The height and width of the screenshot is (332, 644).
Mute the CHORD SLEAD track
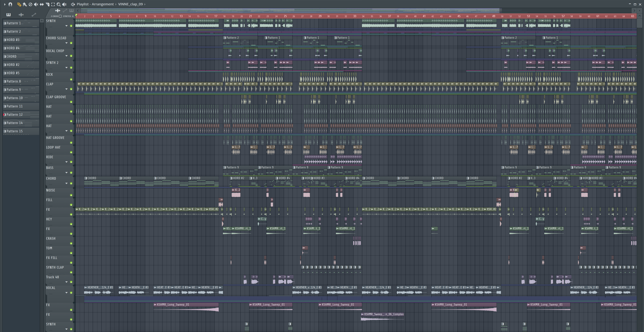click(x=71, y=43)
